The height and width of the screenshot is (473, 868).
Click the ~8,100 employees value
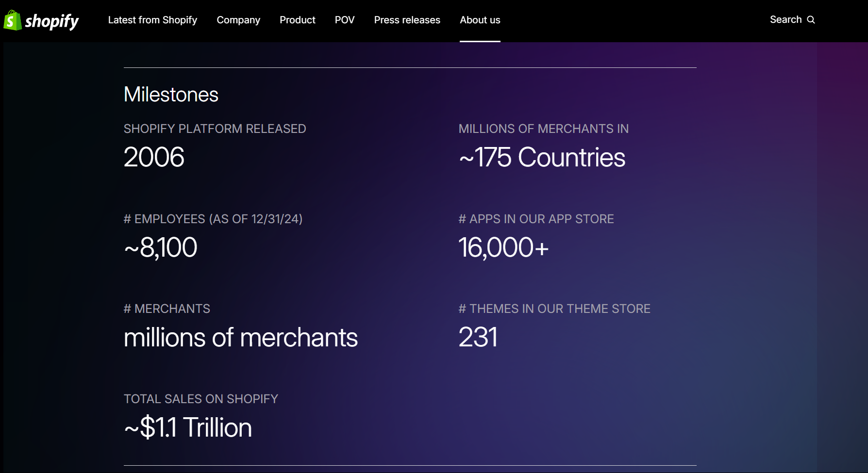(160, 247)
